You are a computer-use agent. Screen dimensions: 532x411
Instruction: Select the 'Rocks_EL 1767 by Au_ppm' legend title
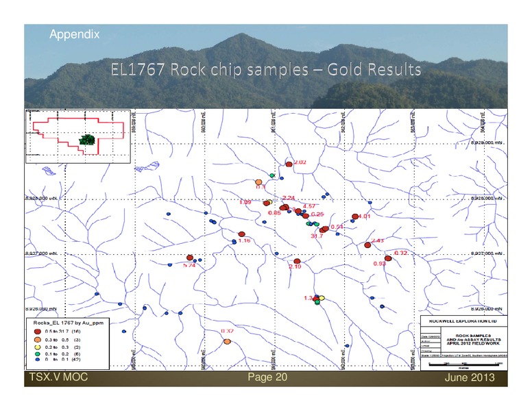pyautogui.click(x=68, y=323)
